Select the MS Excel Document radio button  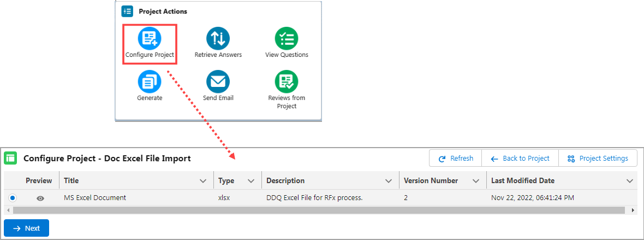click(13, 198)
